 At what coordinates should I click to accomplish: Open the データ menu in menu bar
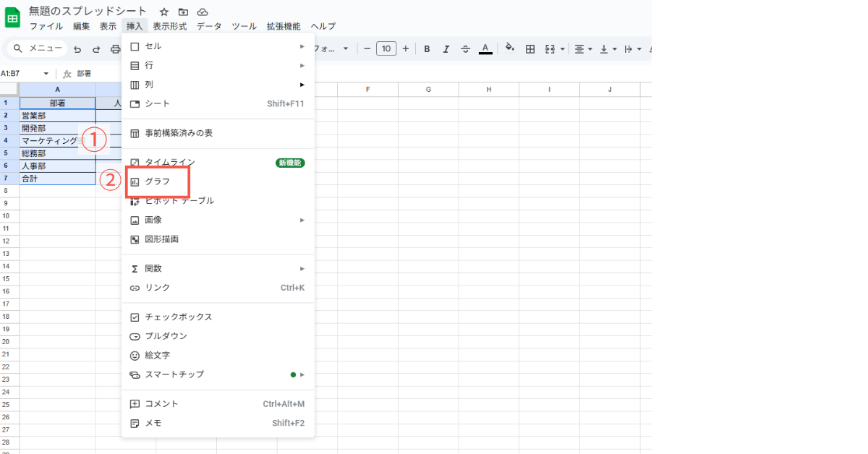[209, 26]
